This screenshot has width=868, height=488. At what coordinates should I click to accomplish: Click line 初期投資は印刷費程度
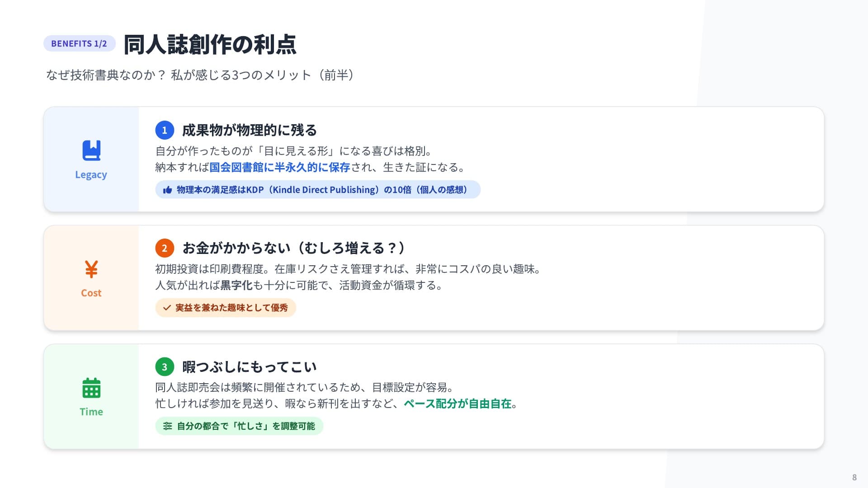[x=348, y=269]
